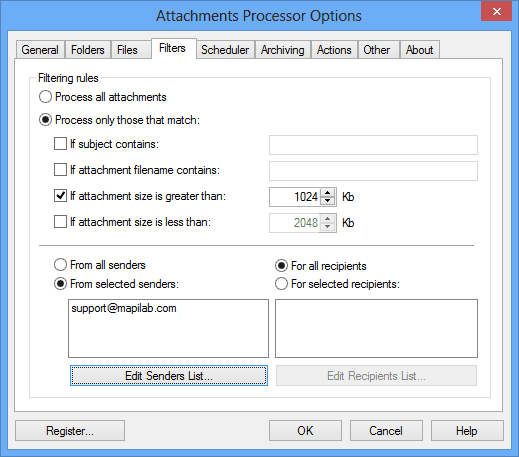Image resolution: width=519 pixels, height=457 pixels.
Task: Choose 'From all senders' option
Action: [60, 265]
